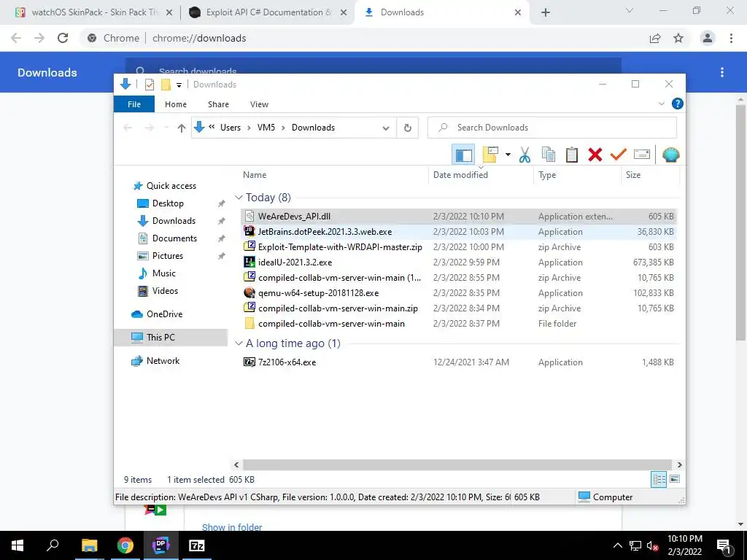Reload the Chrome page
The width and height of the screenshot is (747, 560).
63,38
